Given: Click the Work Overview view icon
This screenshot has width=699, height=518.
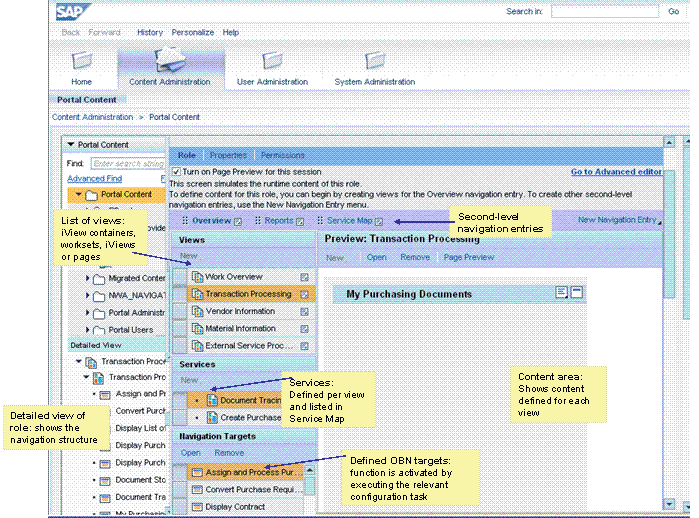Looking at the screenshot, I should pyautogui.click(x=197, y=277).
